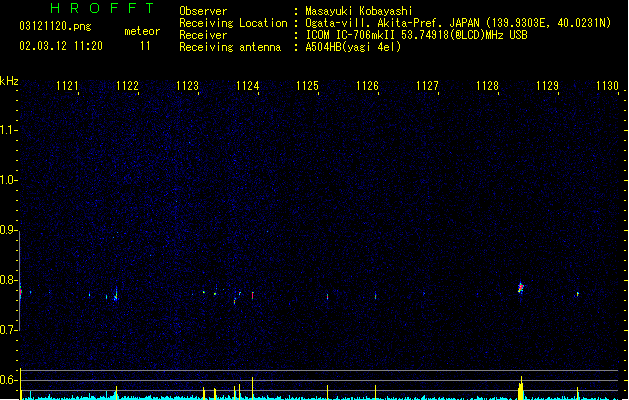Click the 1122 time axis label

(127, 86)
